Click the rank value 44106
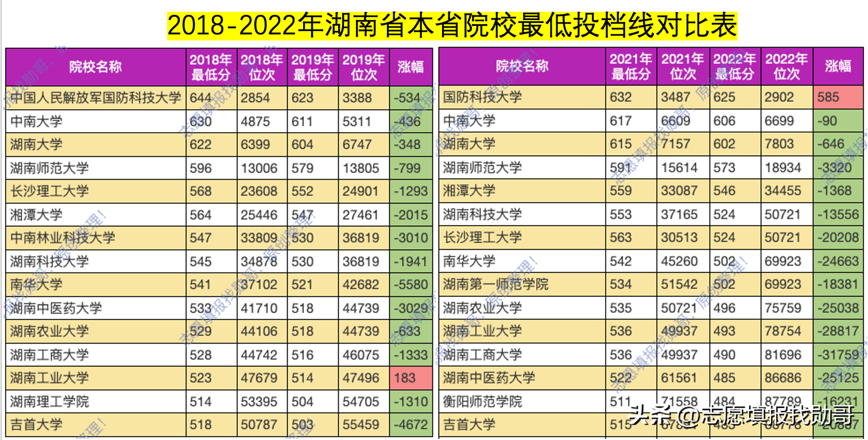 259,331
